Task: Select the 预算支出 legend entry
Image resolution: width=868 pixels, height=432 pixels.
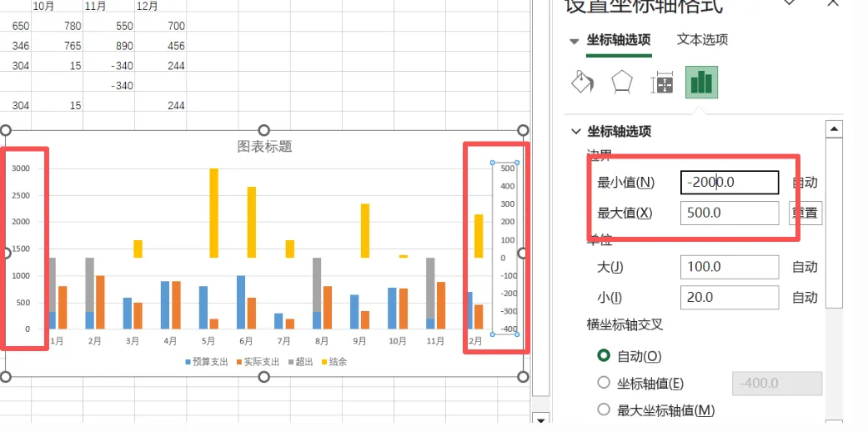Action: (206, 362)
